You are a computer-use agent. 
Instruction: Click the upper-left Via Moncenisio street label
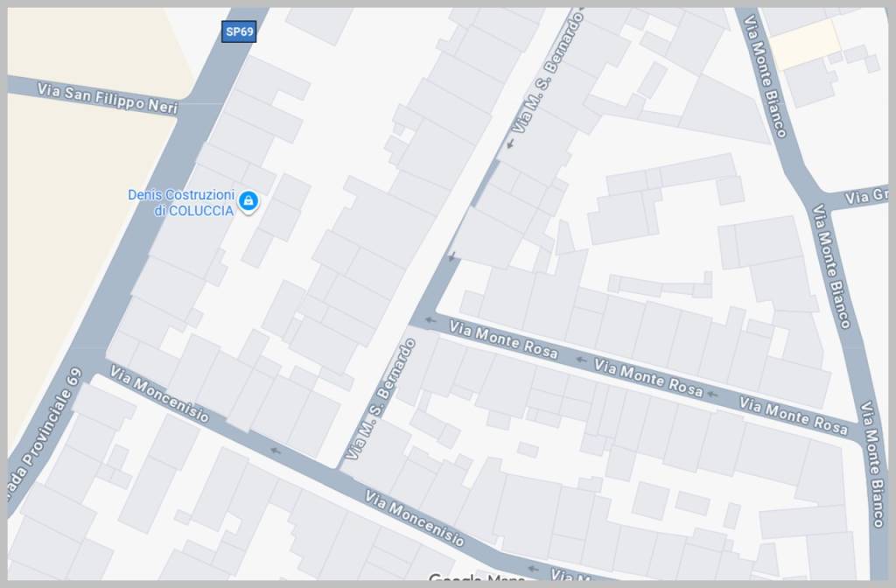click(159, 394)
